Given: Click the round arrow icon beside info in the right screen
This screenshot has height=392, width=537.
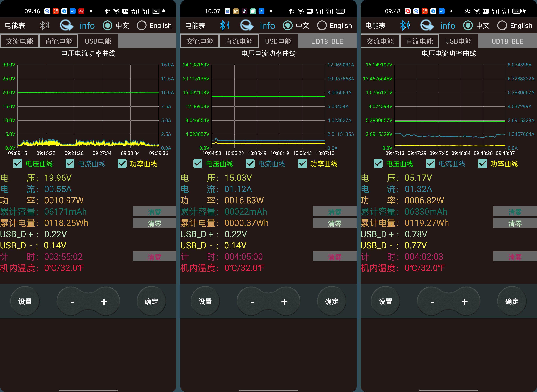Looking at the screenshot, I should [x=427, y=25].
